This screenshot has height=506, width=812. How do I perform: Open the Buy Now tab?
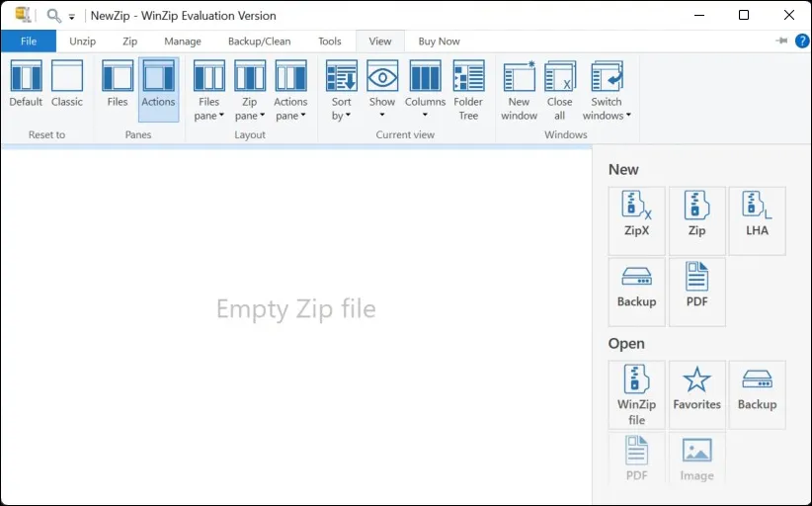click(x=439, y=41)
